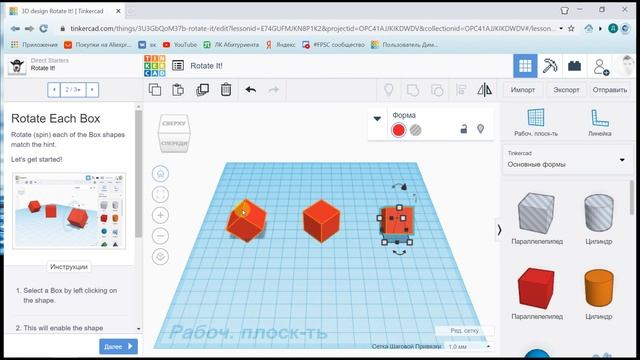Open the ЛК Абитуриента bookmark
The width and height of the screenshot is (640, 360).
[231, 44]
